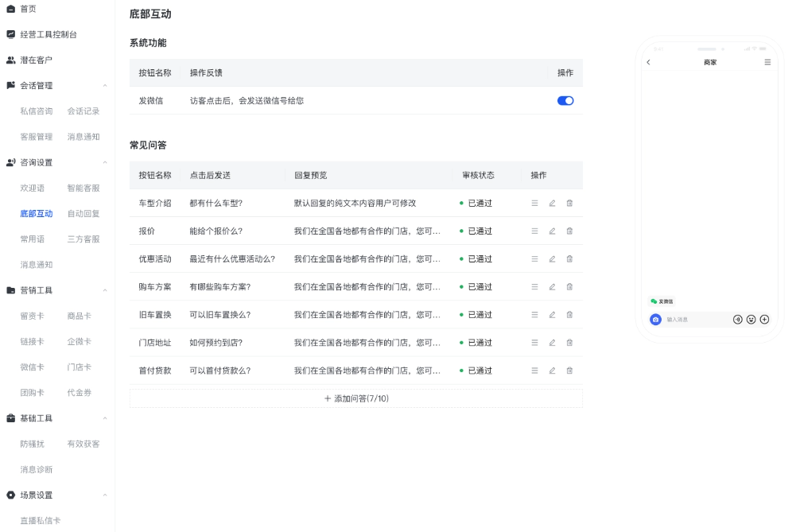Screen dimensions: 796x532
Task: Click the sort handle icon on the 优惠活动 row
Action: pos(535,258)
